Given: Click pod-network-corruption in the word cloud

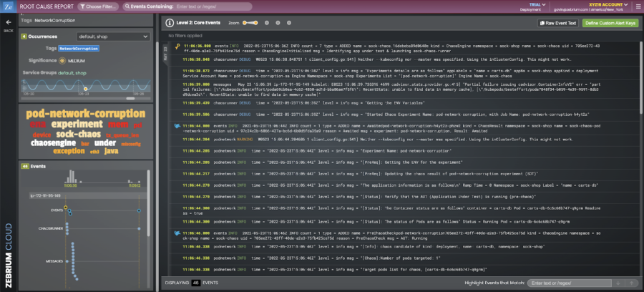Looking at the screenshot, I should pyautogui.click(x=85, y=115).
